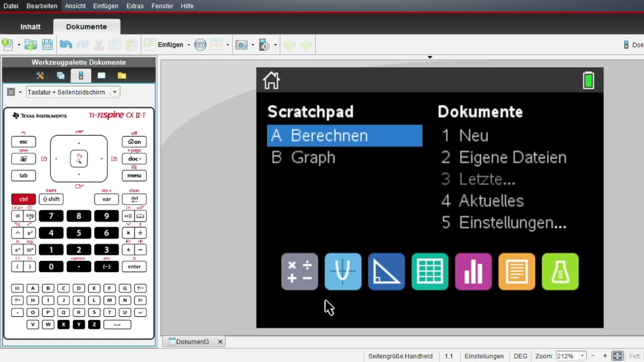Click the page layout toolbar icon
644x362 pixels.
[x=216, y=45]
